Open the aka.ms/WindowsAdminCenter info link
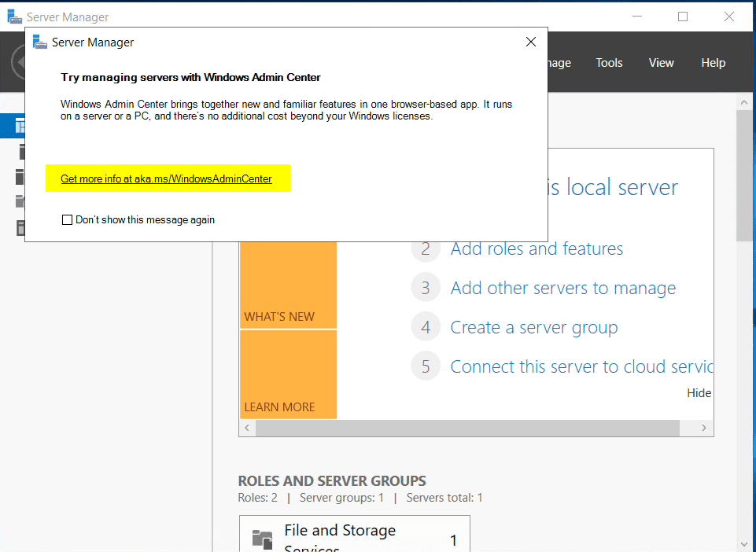Image resolution: width=756 pixels, height=552 pixels. [166, 179]
